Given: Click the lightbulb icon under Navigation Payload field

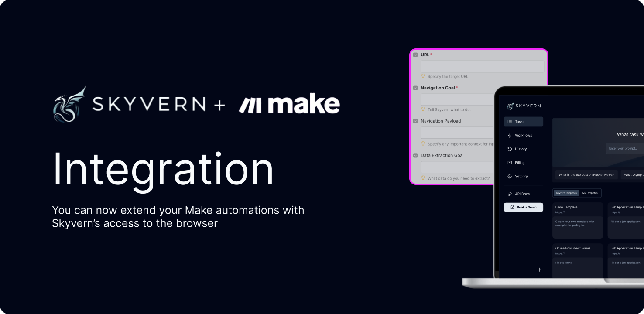Looking at the screenshot, I should click(x=423, y=143).
